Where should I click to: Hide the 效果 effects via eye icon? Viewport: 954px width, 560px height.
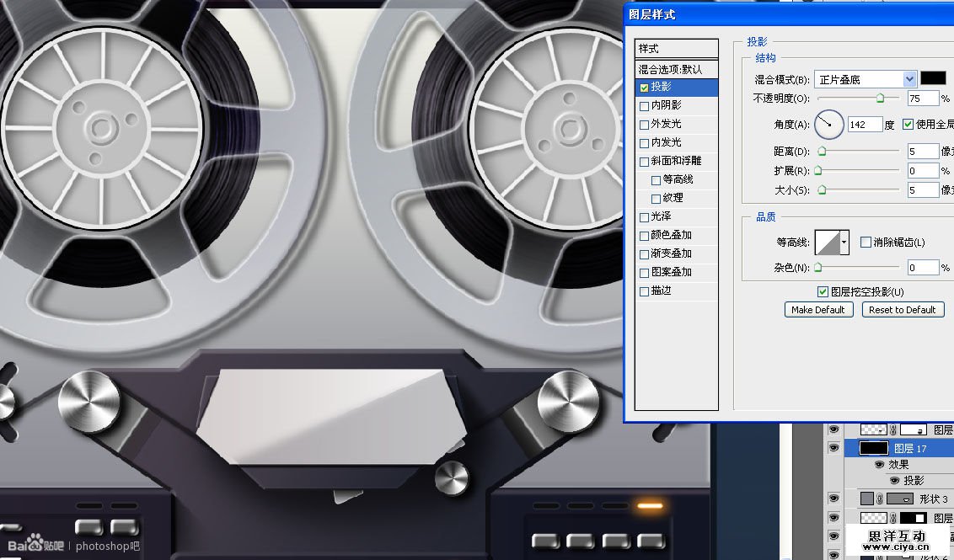click(x=879, y=465)
